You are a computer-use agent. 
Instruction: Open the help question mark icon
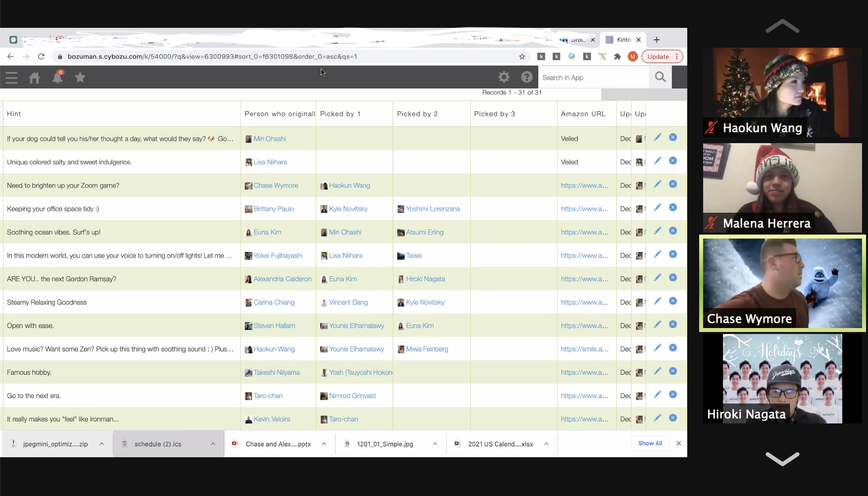point(526,77)
